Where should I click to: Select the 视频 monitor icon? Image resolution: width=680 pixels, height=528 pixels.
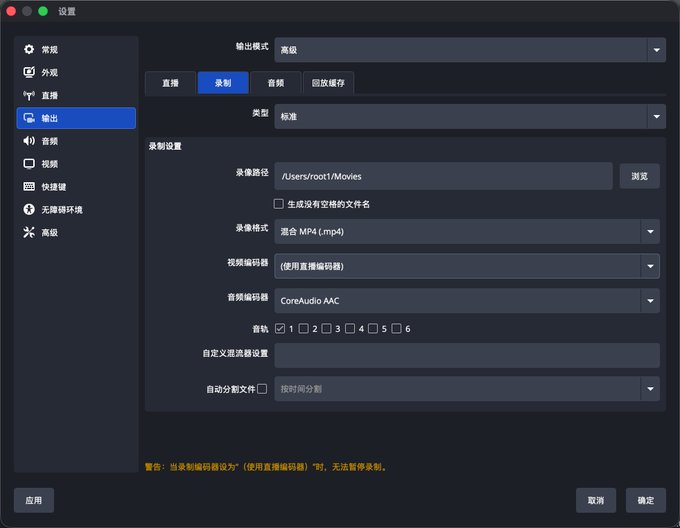[x=29, y=163]
